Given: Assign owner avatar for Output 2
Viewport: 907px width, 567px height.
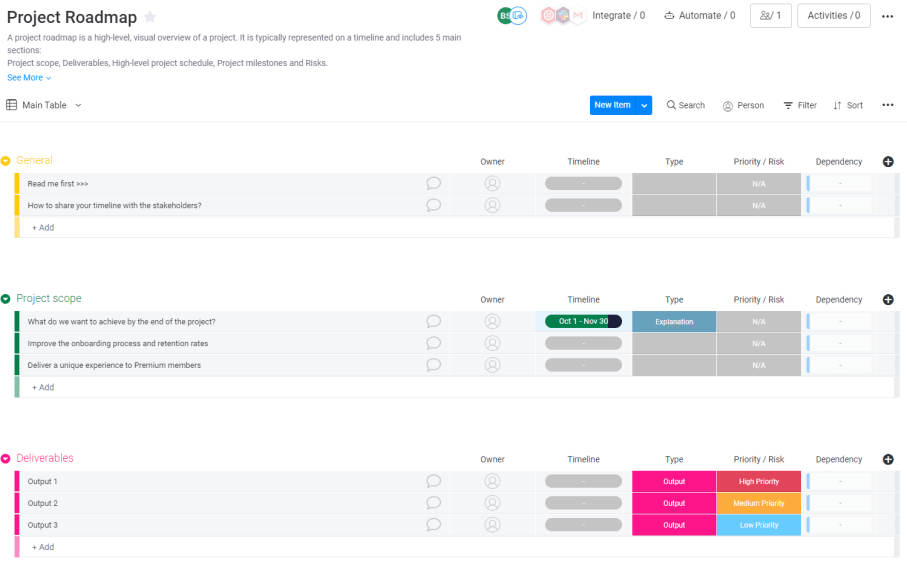Looking at the screenshot, I should (x=492, y=503).
